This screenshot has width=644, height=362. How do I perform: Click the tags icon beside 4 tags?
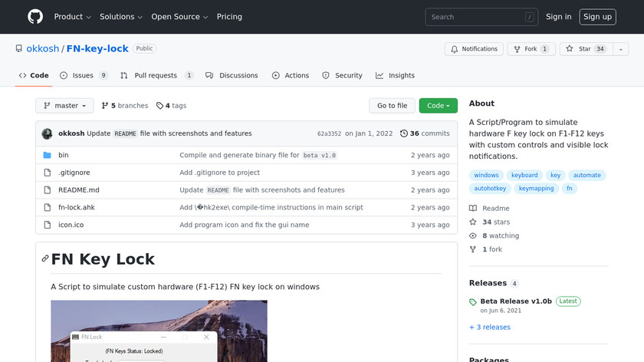159,106
